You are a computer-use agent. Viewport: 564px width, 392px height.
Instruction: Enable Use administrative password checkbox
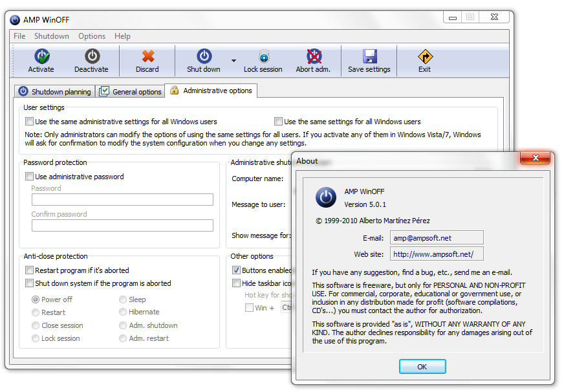pyautogui.click(x=30, y=177)
